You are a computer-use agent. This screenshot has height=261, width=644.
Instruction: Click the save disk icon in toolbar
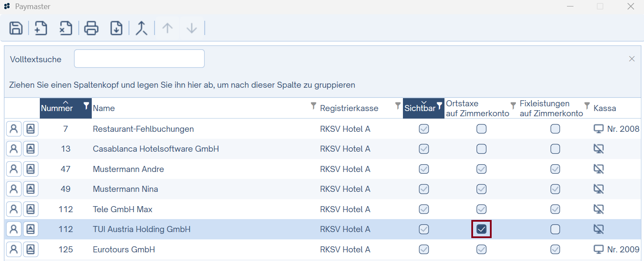16,28
